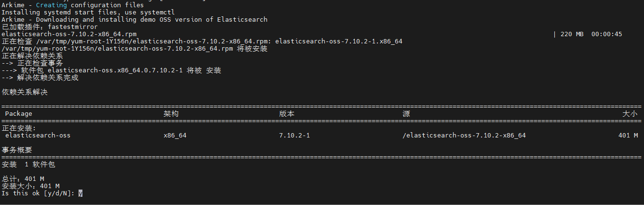Click the source path /elasticsearch-oss-7.10.2-x86_64
Viewport: 644px width, 205px height.
pos(464,136)
